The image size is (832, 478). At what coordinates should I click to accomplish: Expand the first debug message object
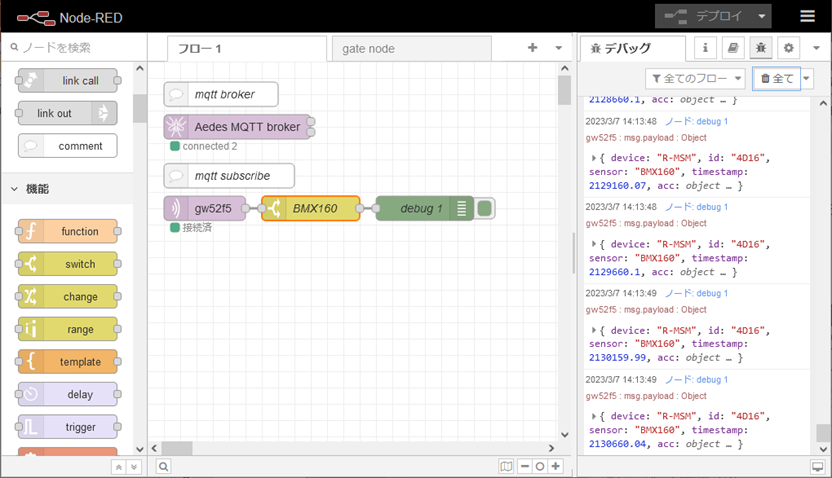tap(595, 158)
